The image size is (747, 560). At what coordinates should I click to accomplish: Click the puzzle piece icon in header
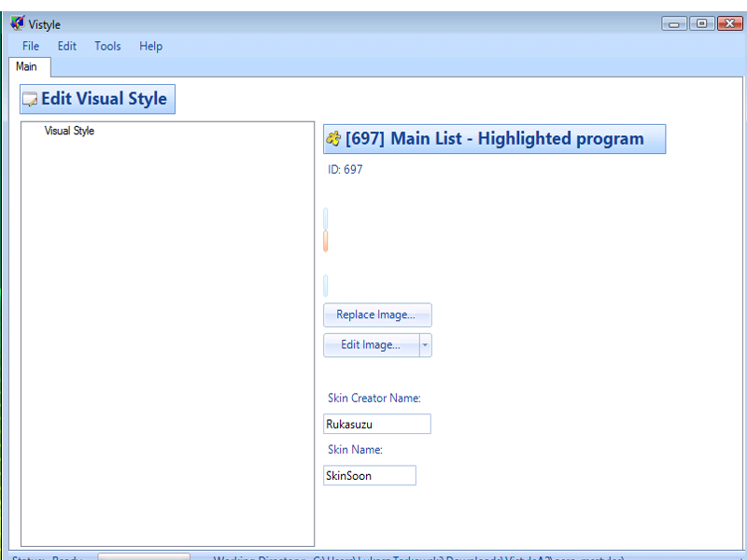pos(333,138)
